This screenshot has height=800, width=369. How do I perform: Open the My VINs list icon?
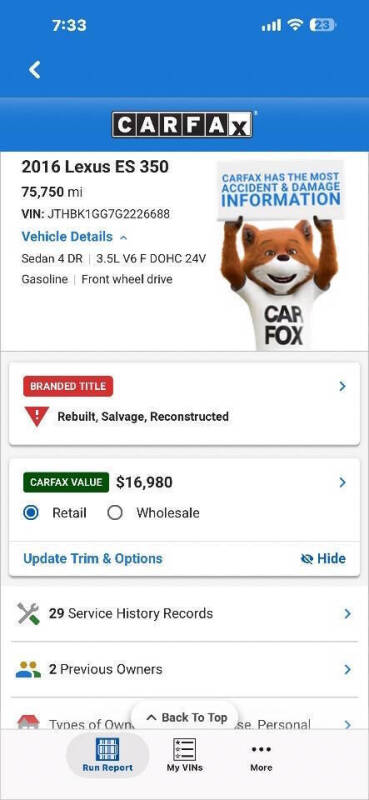[x=184, y=749]
